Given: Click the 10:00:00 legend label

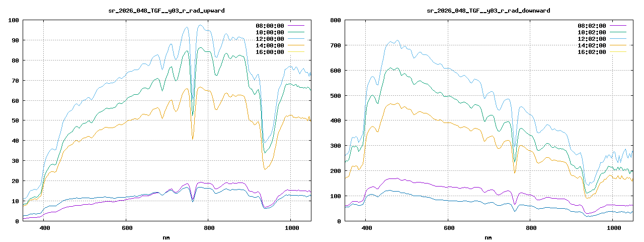Looking at the screenshot, I should 270,32.
